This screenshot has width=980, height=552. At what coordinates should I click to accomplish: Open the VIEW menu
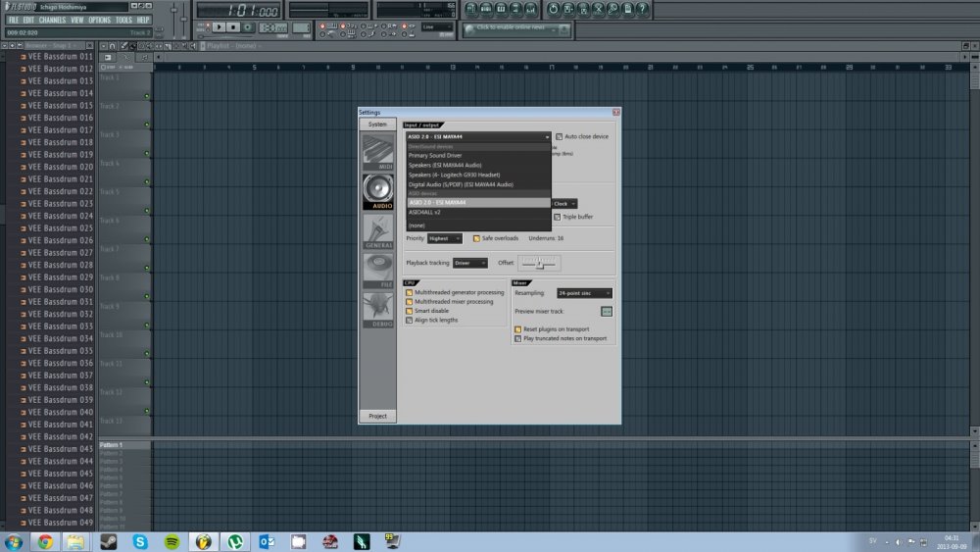[76, 20]
